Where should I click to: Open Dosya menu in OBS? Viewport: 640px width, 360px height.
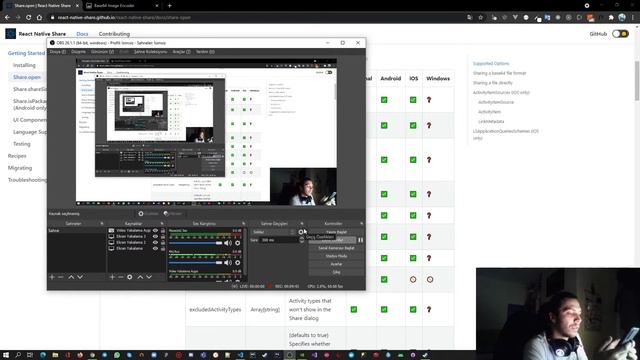point(58,52)
